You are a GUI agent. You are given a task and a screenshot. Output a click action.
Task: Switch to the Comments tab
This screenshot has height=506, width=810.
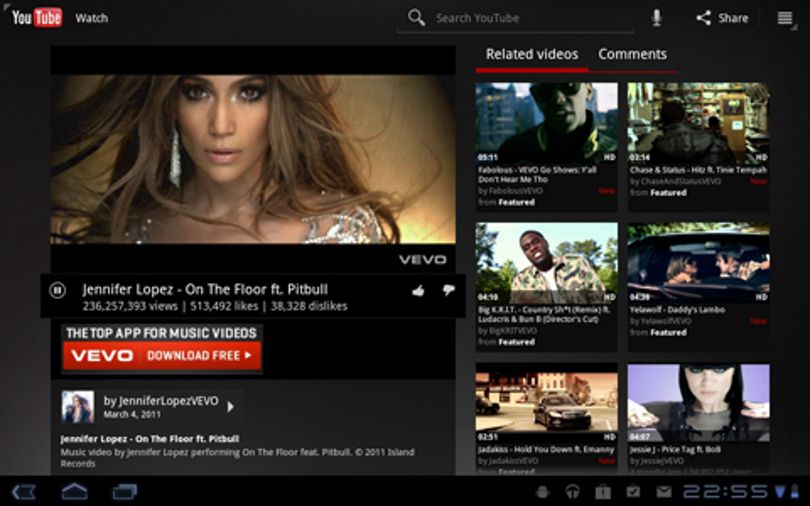click(x=632, y=54)
